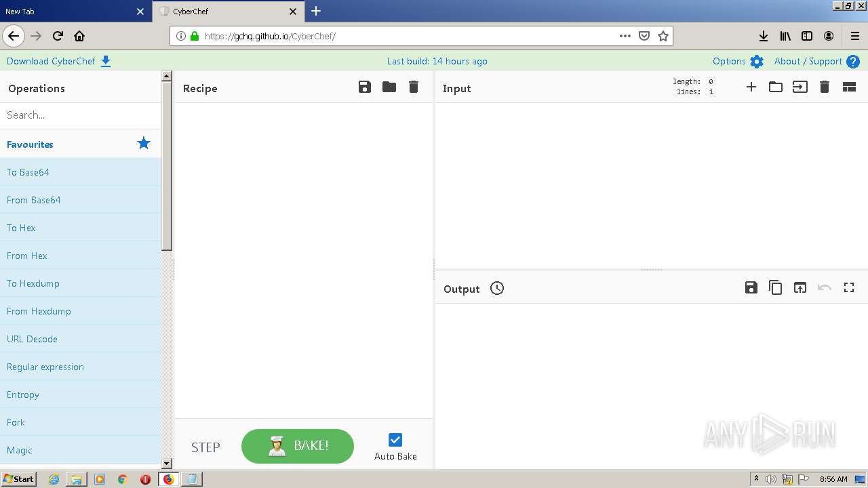The height and width of the screenshot is (488, 868).
Task: Select Magic operation
Action: 81,450
